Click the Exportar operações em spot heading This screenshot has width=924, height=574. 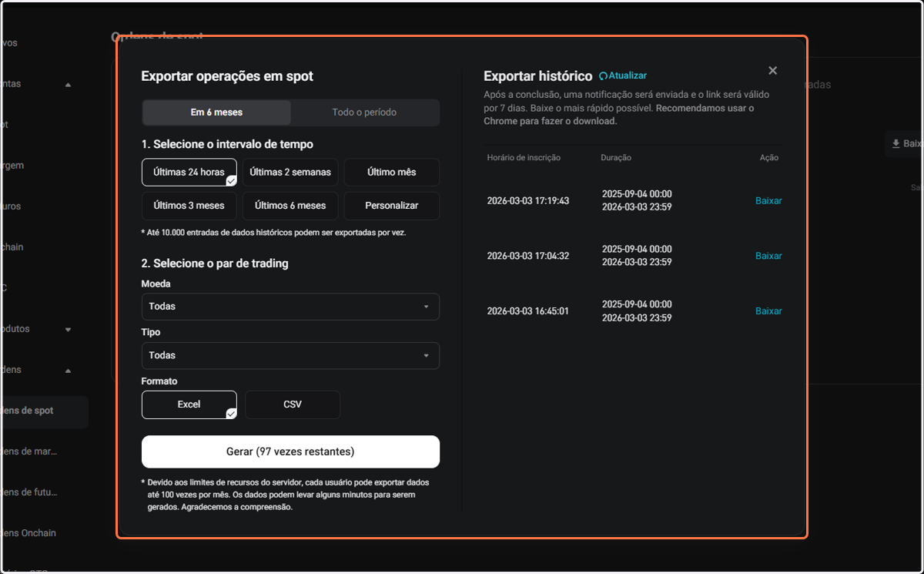[x=227, y=76]
